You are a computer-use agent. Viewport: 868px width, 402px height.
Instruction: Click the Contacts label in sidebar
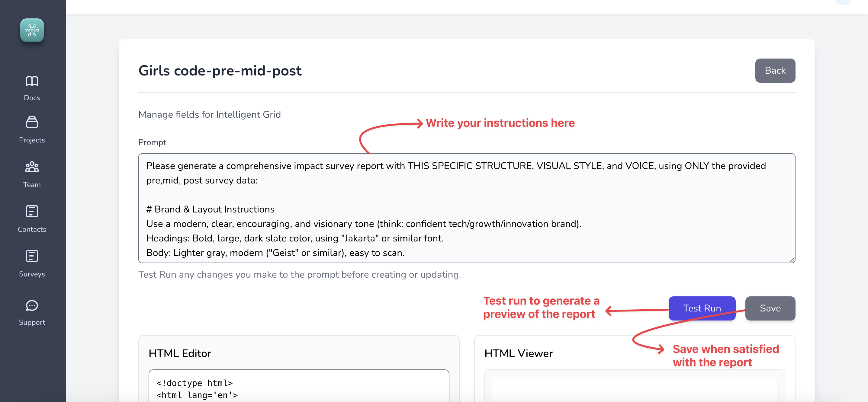tap(32, 229)
